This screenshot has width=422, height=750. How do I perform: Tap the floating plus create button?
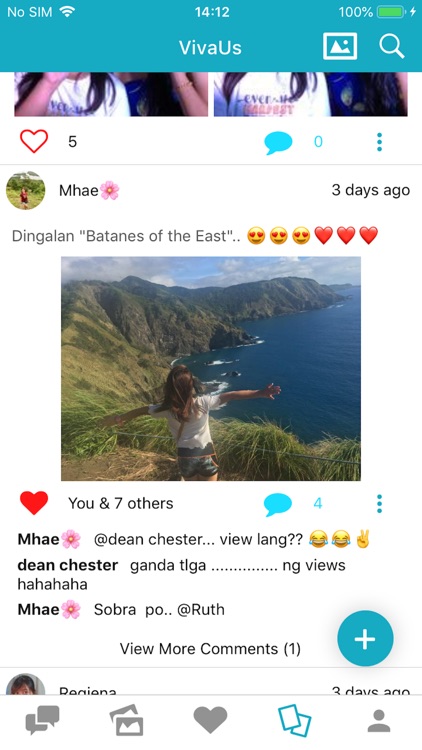pyautogui.click(x=365, y=639)
